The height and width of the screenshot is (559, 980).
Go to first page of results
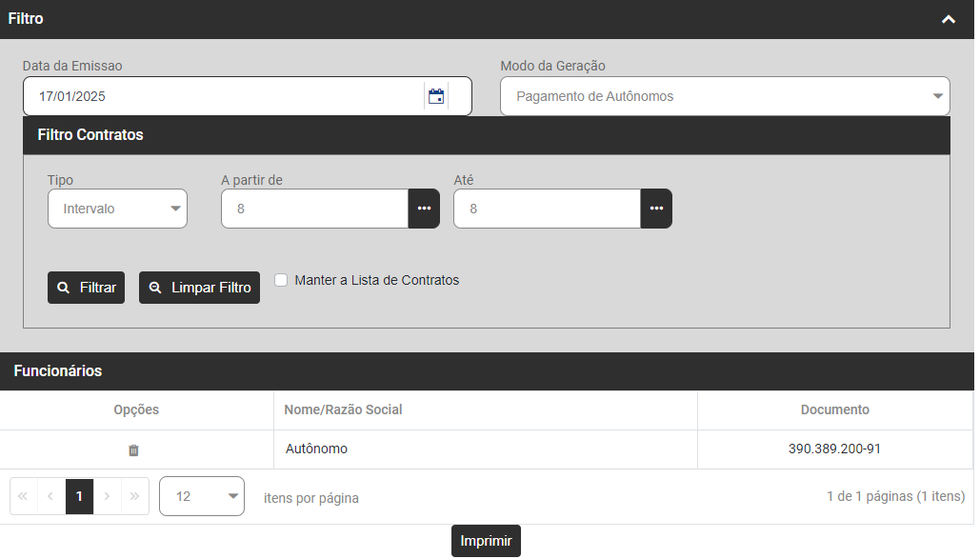coord(23,496)
